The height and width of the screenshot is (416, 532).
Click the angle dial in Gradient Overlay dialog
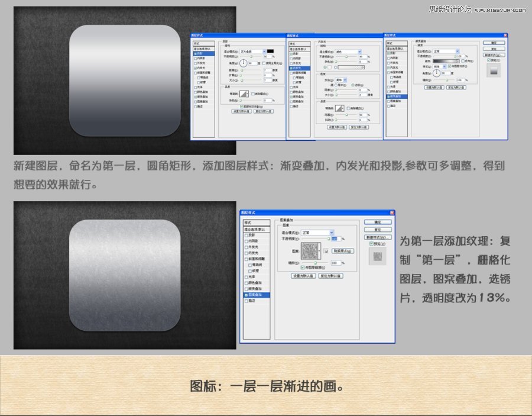pos(437,73)
